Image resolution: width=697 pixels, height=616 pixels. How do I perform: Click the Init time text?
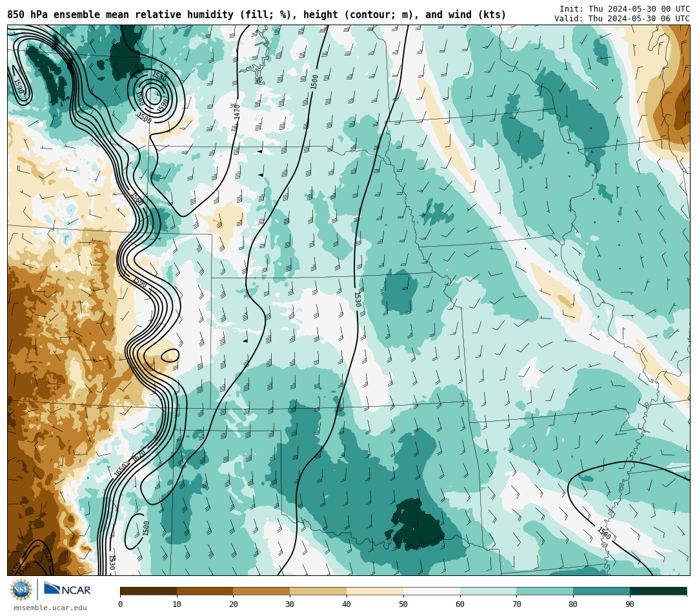click(x=624, y=9)
